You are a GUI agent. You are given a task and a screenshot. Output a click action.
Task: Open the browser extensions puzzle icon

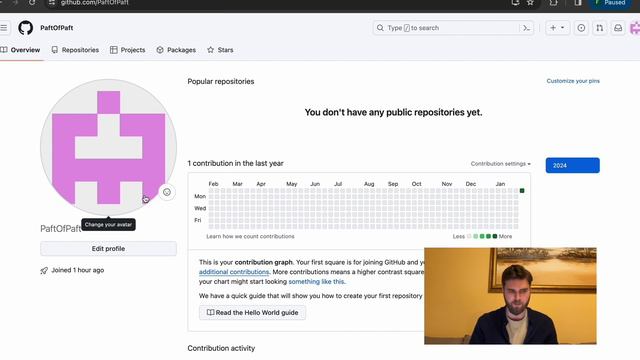coord(553,3)
